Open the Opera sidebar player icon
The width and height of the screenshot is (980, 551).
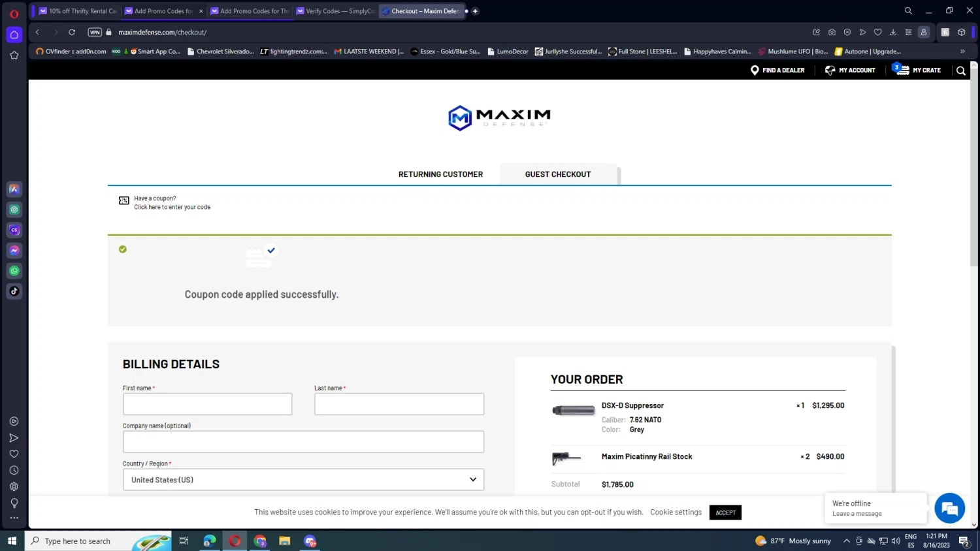14,421
